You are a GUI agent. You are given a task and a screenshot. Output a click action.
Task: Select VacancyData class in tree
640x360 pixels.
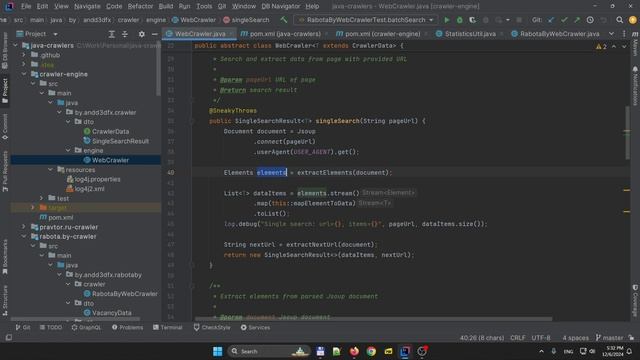[111, 313]
